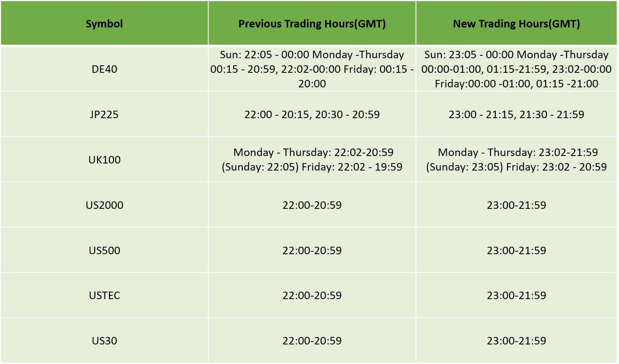Viewport: 619px width, 364px height.
Task: Click the DE40 symbol cell
Action: coord(104,69)
